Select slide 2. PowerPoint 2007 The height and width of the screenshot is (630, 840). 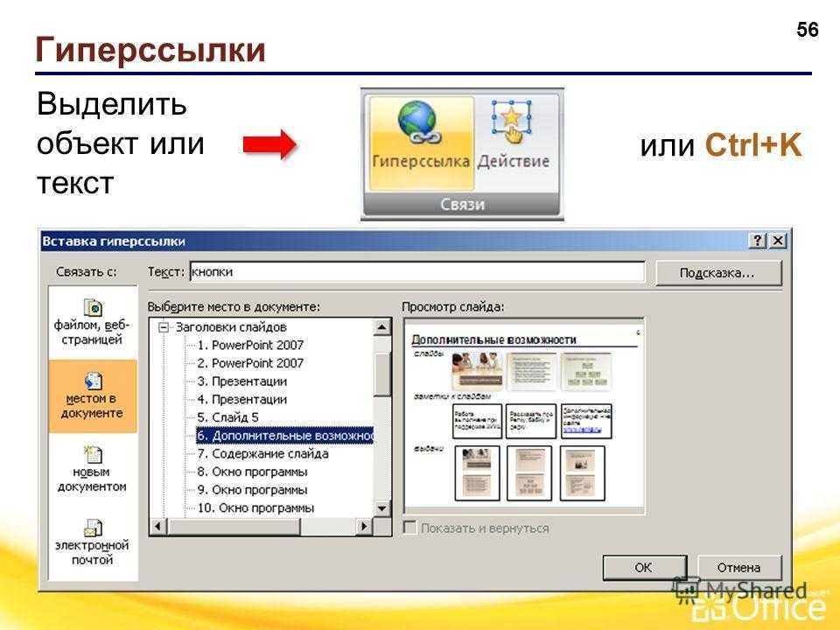(250, 363)
